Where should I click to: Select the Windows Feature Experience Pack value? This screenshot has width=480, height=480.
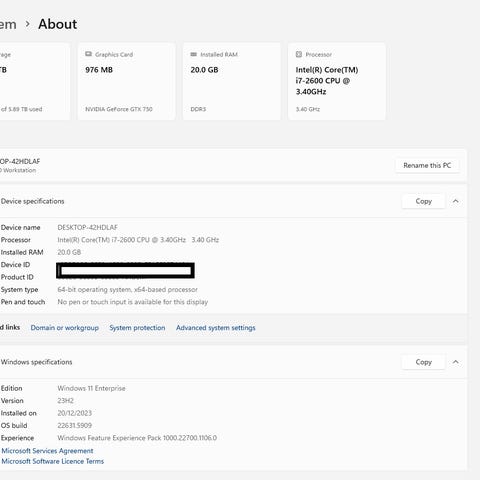coord(137,438)
